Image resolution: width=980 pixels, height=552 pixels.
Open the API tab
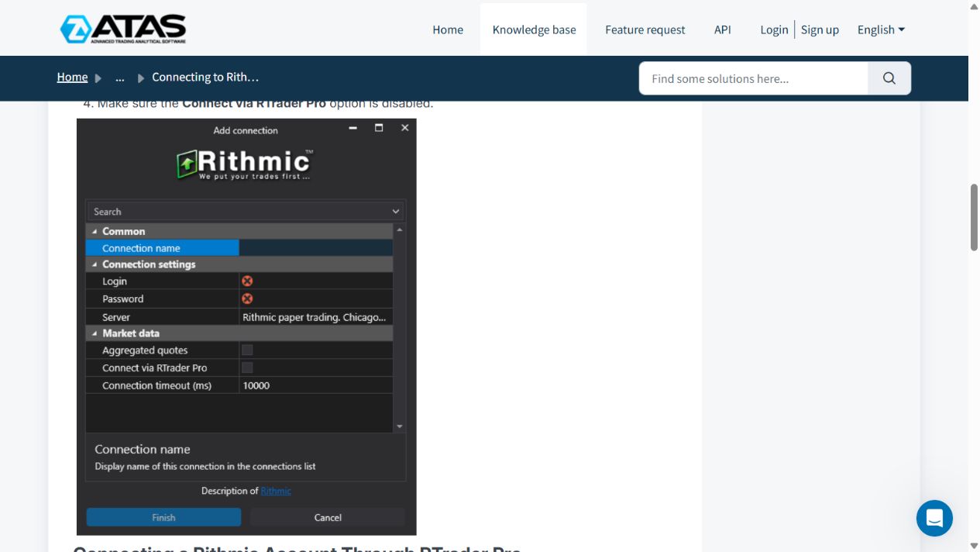[723, 29]
